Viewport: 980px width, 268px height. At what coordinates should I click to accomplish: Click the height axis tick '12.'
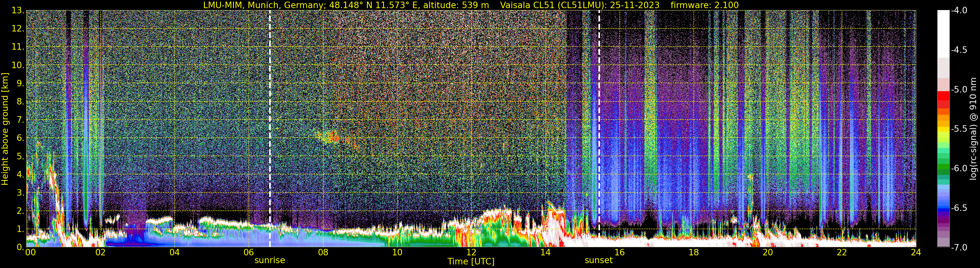(18, 29)
